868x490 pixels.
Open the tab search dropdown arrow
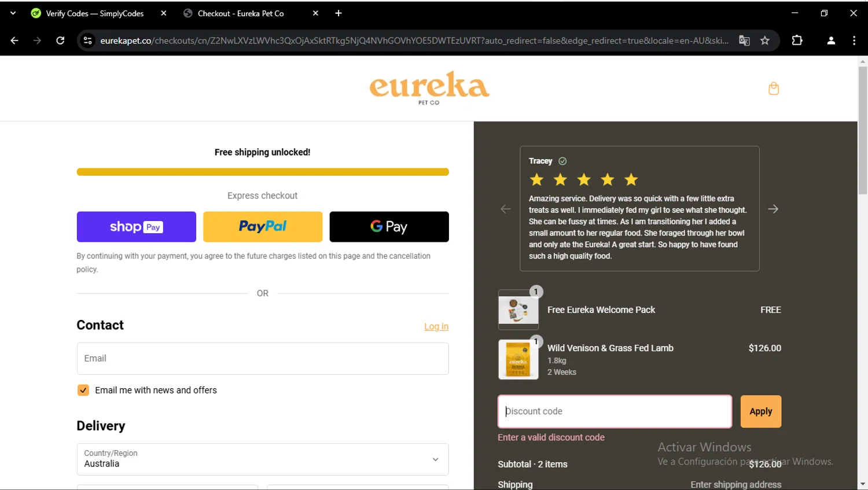tap(13, 13)
